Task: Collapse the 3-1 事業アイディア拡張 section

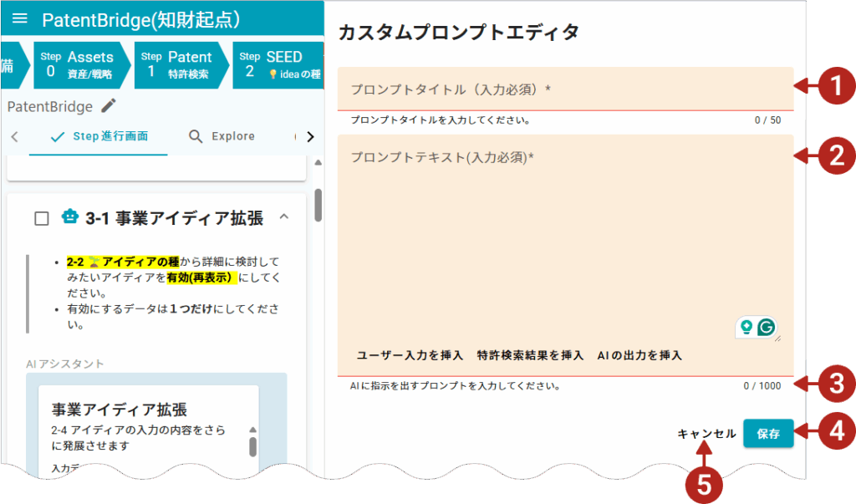Action: [x=283, y=217]
